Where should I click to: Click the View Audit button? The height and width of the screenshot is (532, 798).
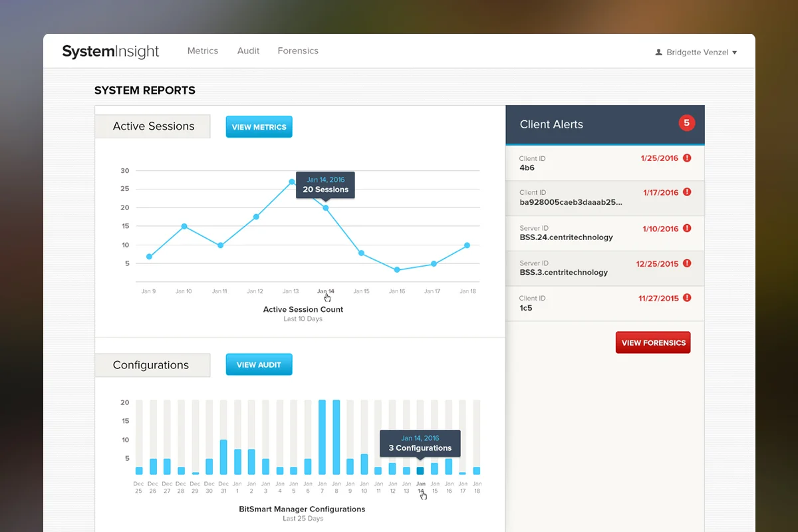point(259,364)
